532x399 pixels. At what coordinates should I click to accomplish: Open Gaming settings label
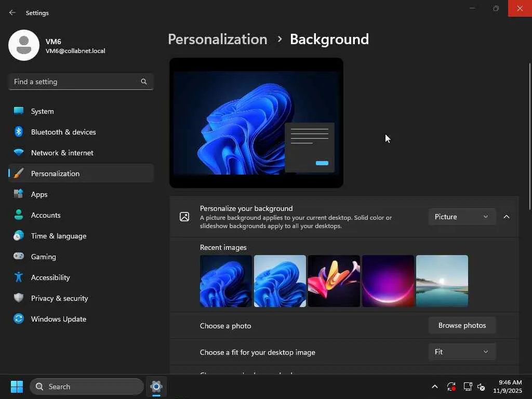coord(44,257)
